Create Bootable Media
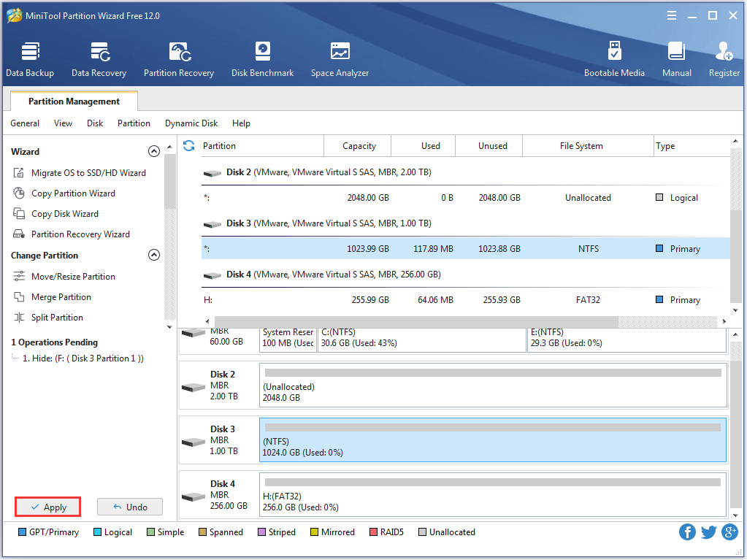Image resolution: width=747 pixels, height=560 pixels. coord(614,59)
